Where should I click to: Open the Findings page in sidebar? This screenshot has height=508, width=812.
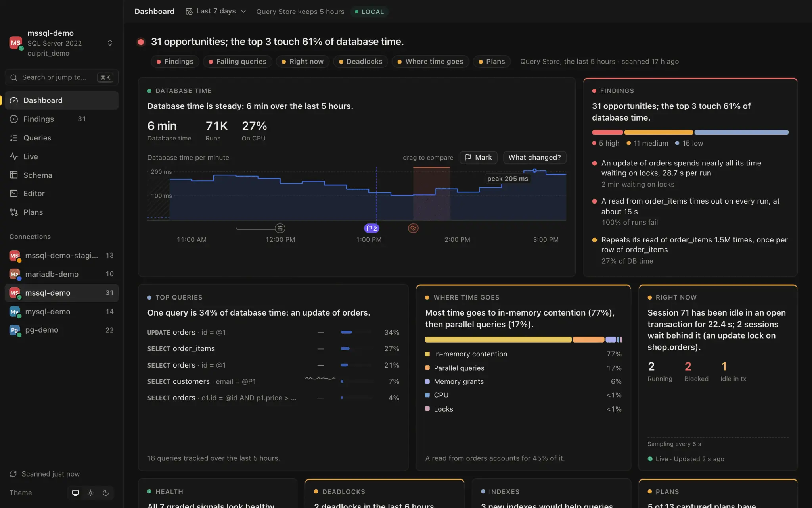point(61,119)
